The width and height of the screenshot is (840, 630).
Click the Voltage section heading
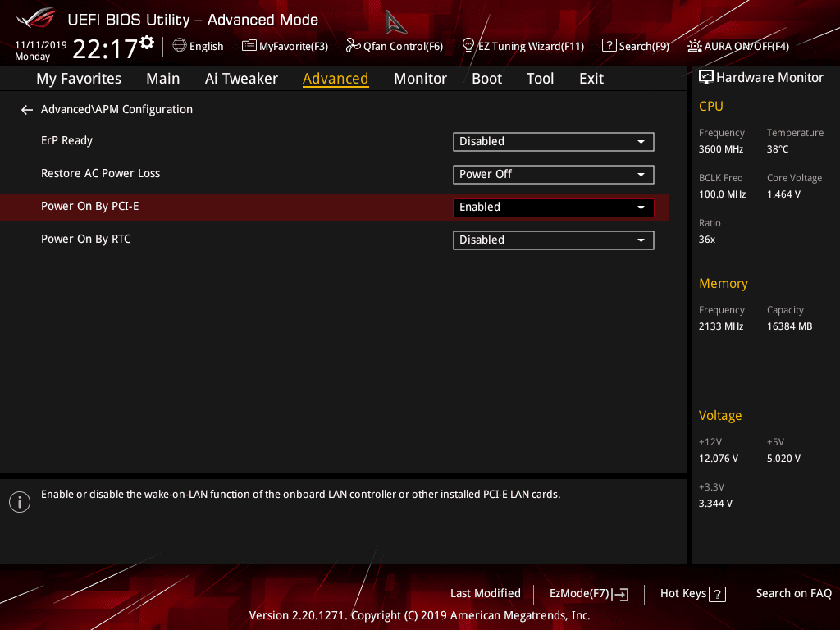point(720,416)
